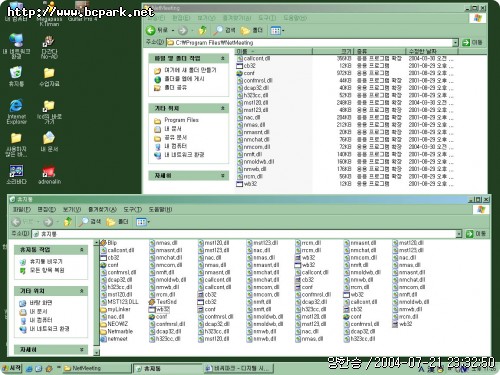Click Back button in NetMeeting window

[158, 31]
